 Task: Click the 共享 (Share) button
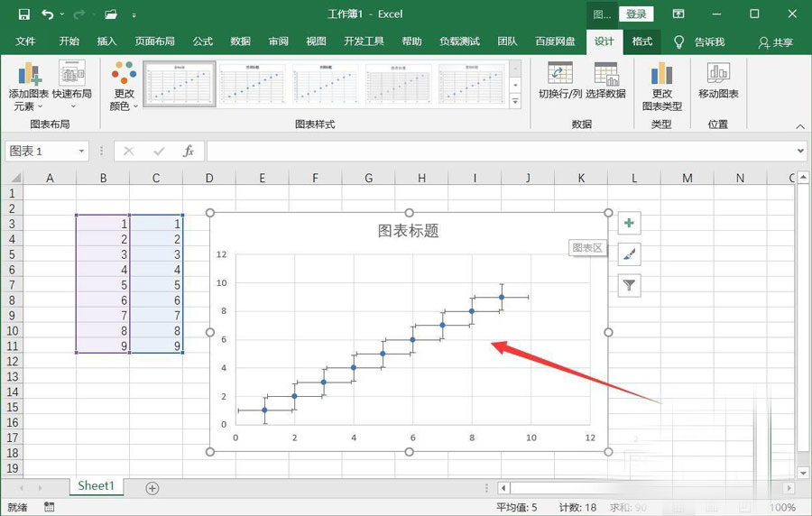(x=776, y=42)
